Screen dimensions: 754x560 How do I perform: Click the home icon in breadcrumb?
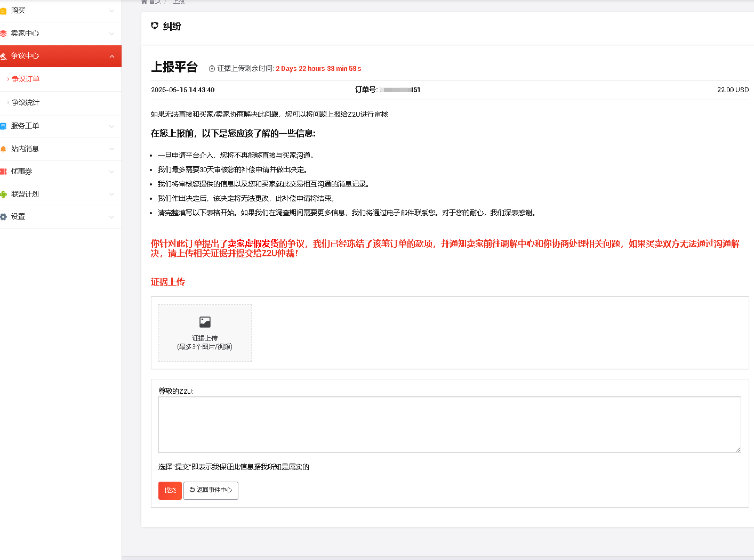pos(144,2)
